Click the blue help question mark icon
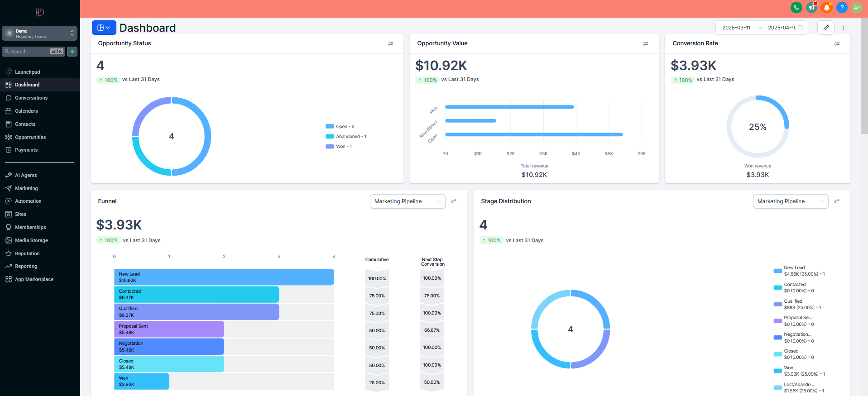Screen dimensions: 868x396 (x=842, y=8)
